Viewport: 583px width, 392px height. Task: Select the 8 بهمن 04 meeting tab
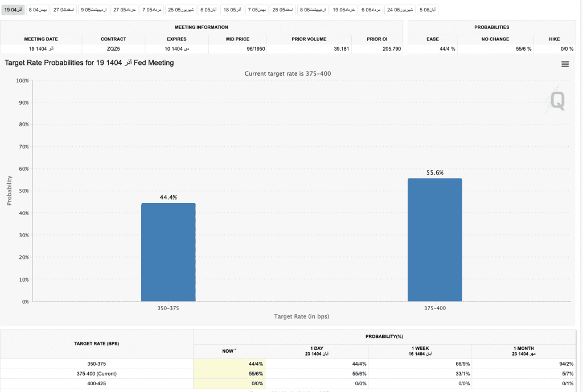[x=38, y=10]
